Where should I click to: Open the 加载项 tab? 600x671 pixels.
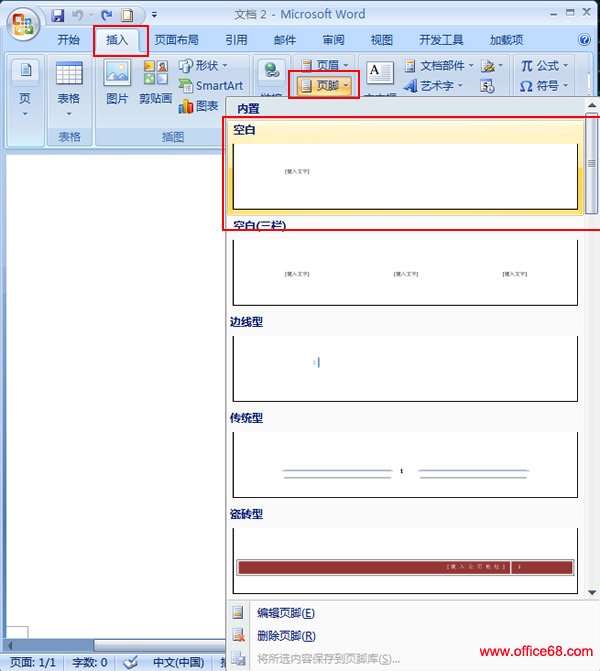click(506, 40)
